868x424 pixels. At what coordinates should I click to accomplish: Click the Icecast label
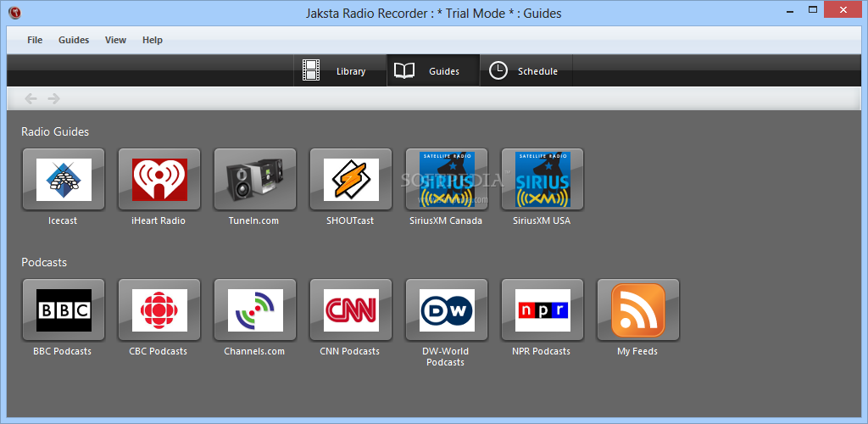(x=63, y=220)
